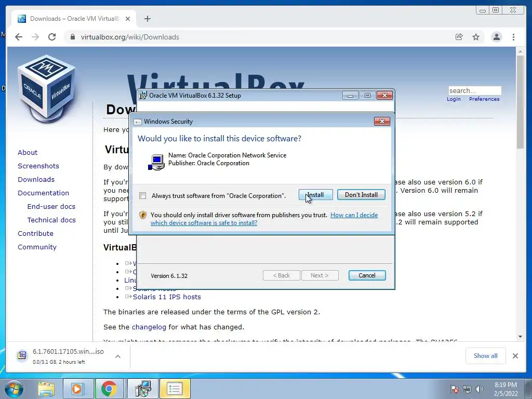Click the yellow checklist taskbar icon
The image size is (532, 399).
(x=175, y=389)
